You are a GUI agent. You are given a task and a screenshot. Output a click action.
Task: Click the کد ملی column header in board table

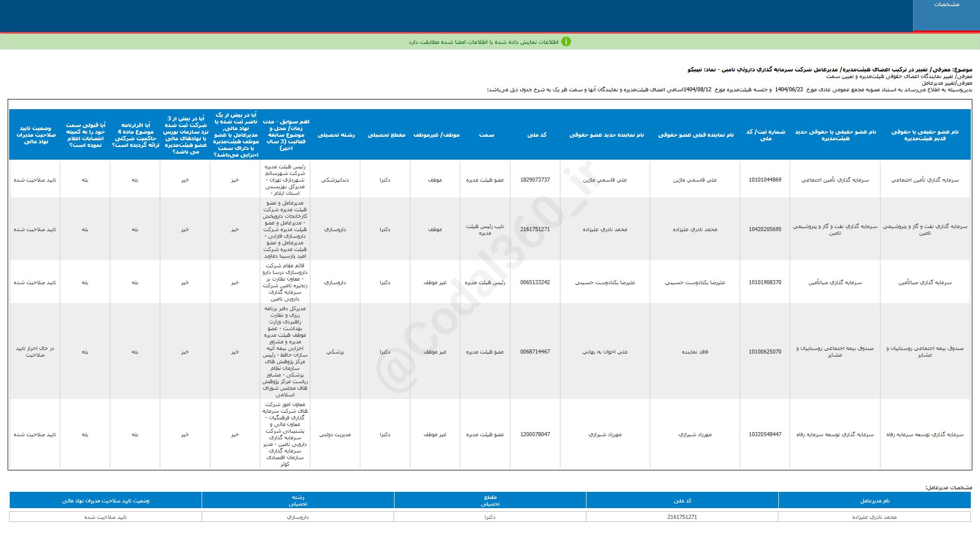[536, 135]
